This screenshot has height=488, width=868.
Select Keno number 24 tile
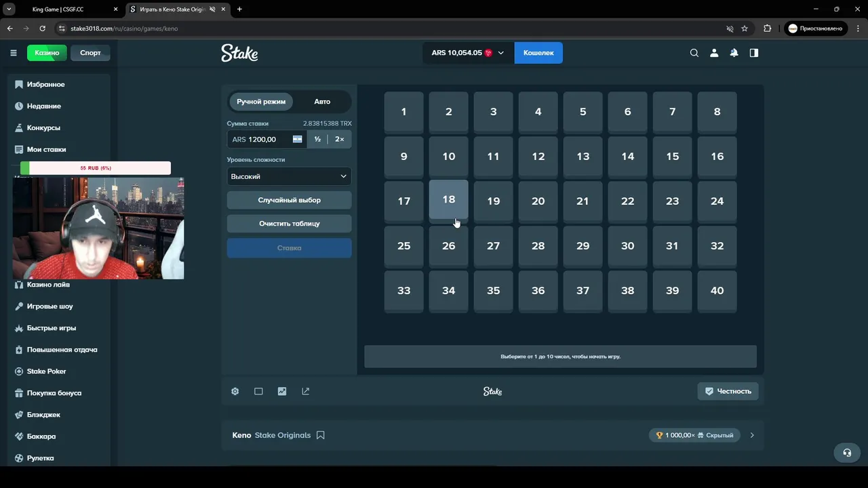pos(717,201)
